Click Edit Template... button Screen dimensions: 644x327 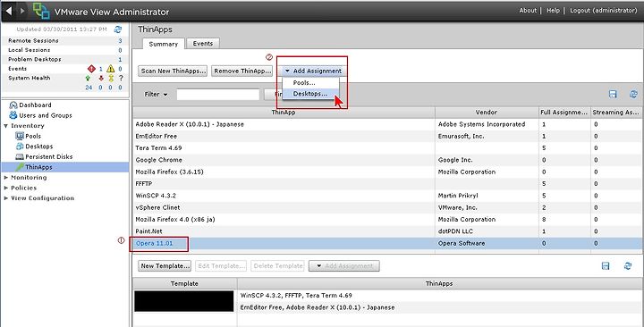(222, 266)
